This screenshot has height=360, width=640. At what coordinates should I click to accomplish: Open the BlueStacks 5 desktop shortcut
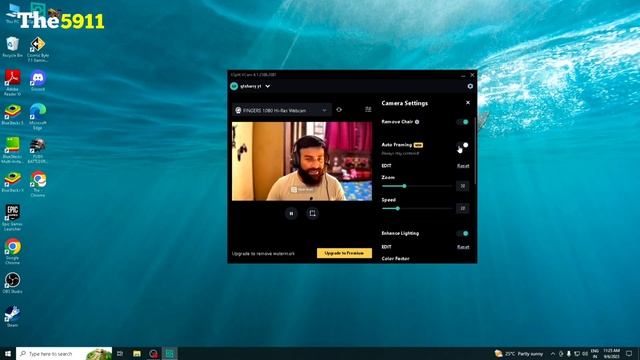pyautogui.click(x=12, y=114)
